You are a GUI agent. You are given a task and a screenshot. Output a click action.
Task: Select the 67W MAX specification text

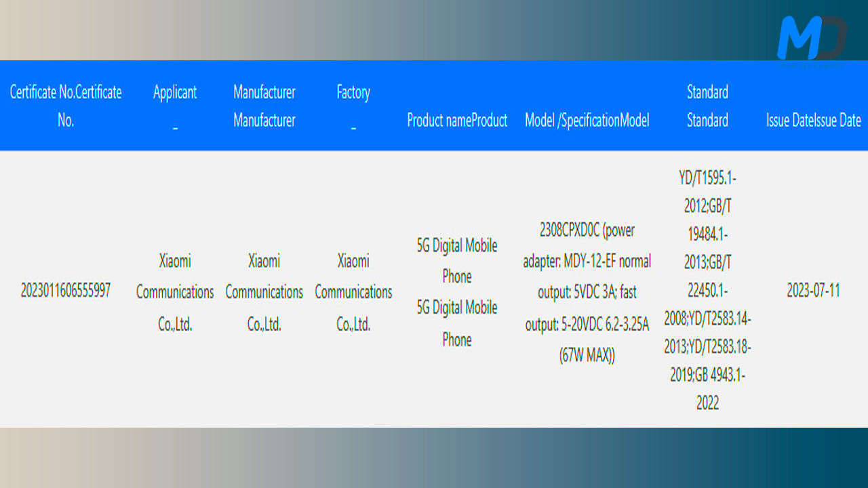coord(587,355)
